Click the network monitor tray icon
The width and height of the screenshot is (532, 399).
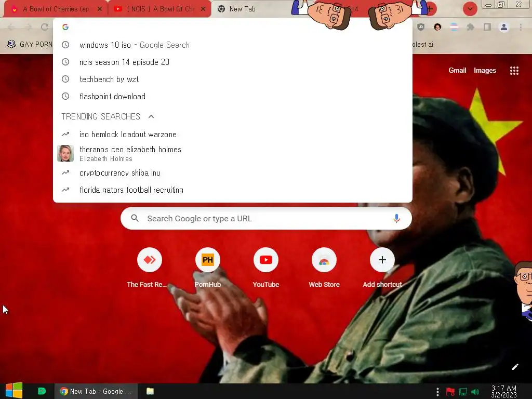[463, 392]
